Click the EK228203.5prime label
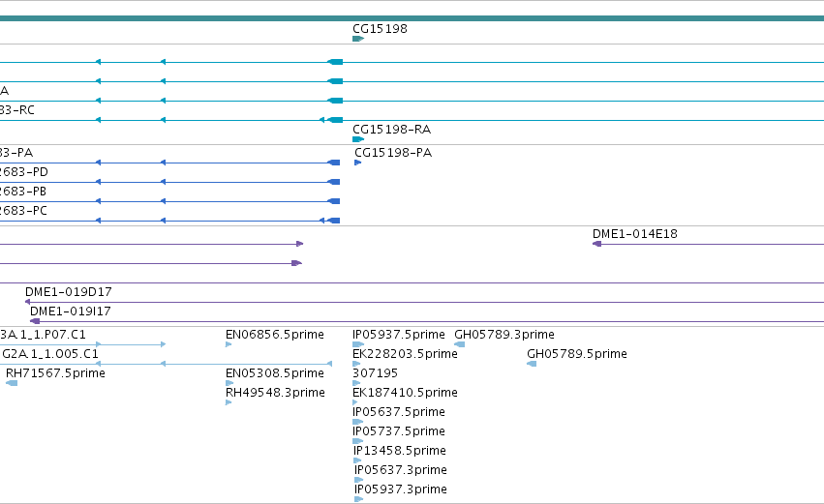The height and width of the screenshot is (504, 824). (405, 354)
